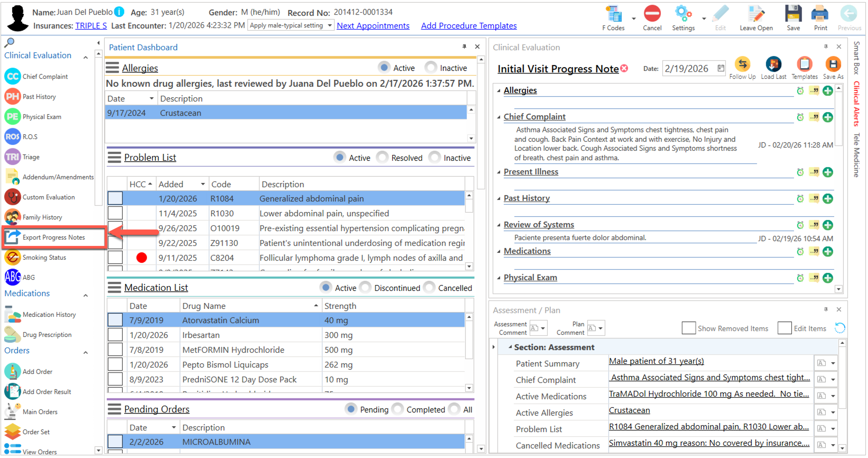Open the Clinical Alerts side tab

pos(857,104)
